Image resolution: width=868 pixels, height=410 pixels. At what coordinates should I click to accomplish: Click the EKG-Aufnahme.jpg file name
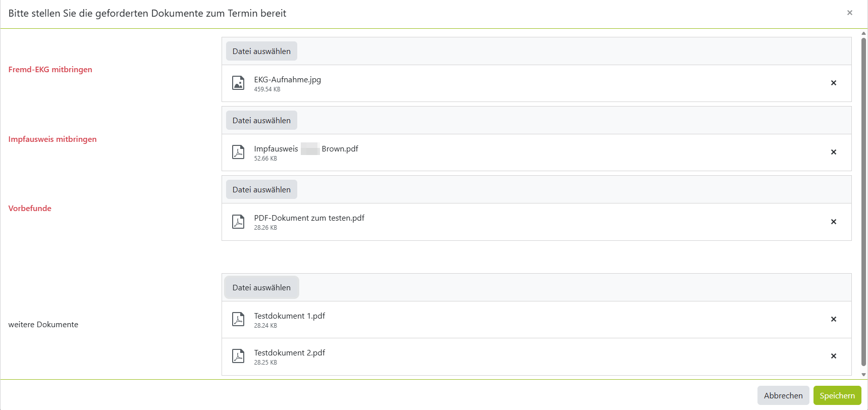tap(287, 79)
